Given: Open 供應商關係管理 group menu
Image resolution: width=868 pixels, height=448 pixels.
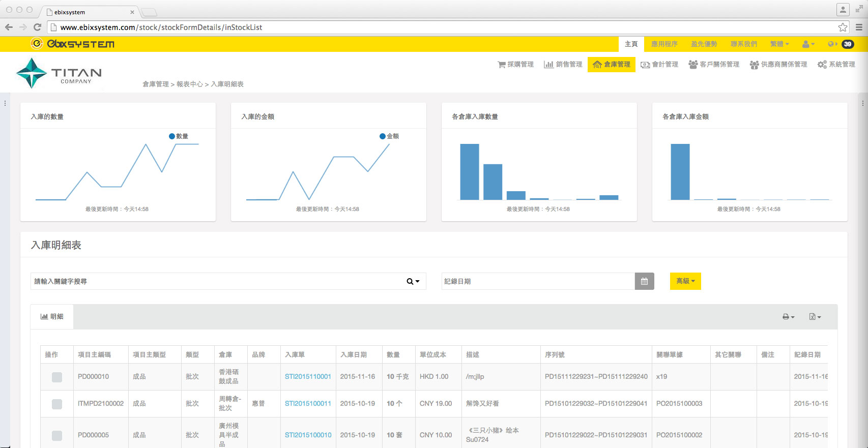Looking at the screenshot, I should point(778,65).
